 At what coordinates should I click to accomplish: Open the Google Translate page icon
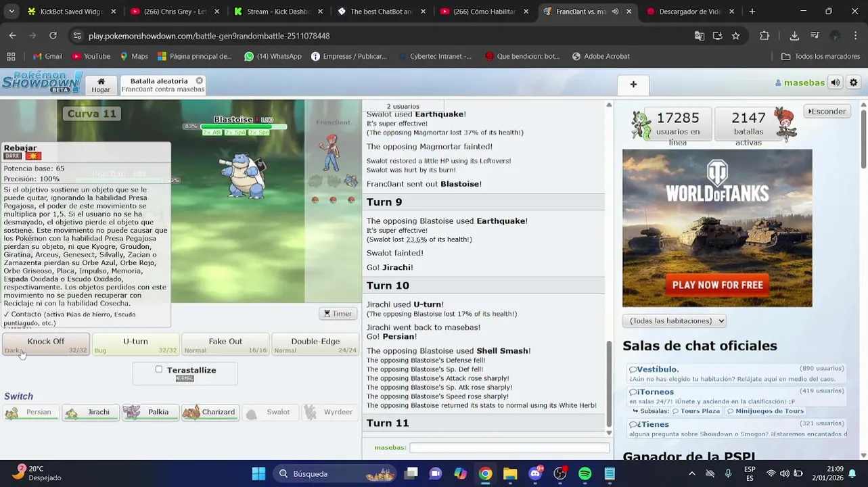tap(700, 36)
